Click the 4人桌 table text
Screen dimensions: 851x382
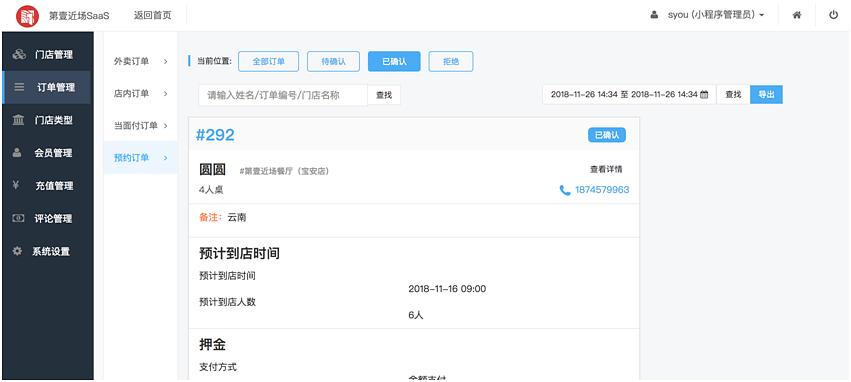point(211,190)
